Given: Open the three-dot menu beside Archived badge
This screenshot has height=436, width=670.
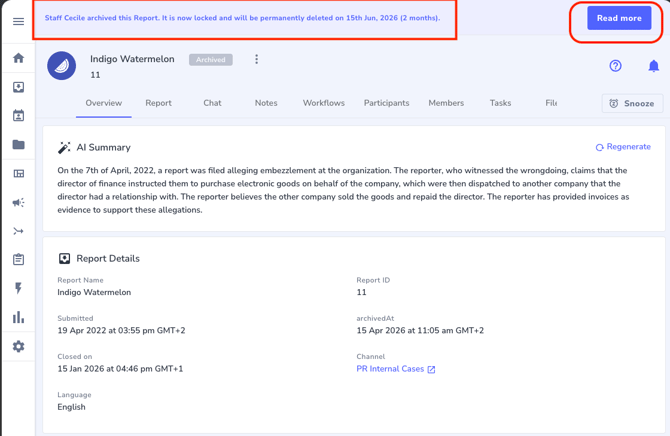Looking at the screenshot, I should point(256,60).
